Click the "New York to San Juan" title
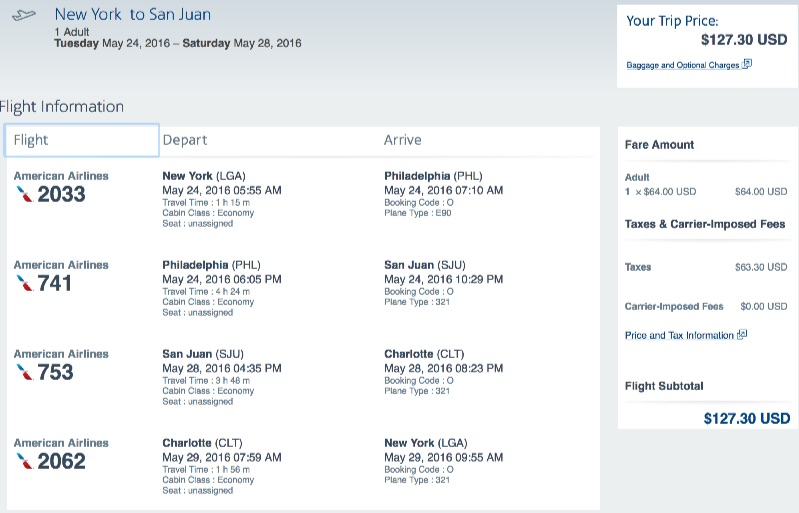 click(x=132, y=14)
